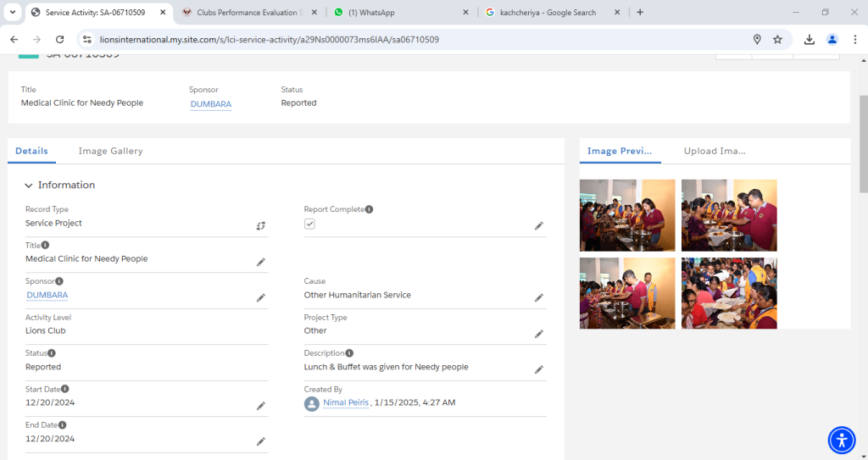Open the Nimal Peiris user link
868x460 pixels.
pos(346,402)
